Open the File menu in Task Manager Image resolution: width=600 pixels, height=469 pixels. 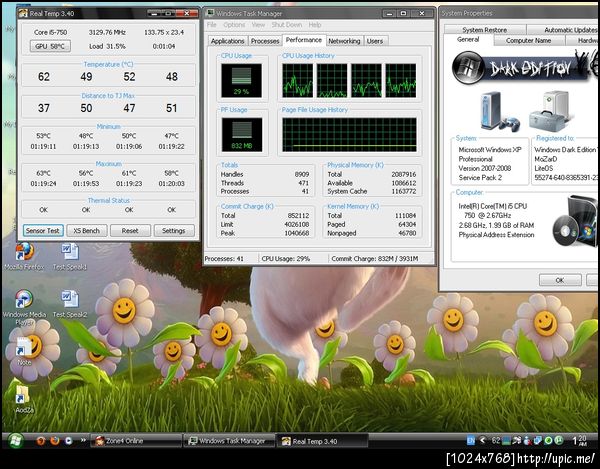click(212, 25)
